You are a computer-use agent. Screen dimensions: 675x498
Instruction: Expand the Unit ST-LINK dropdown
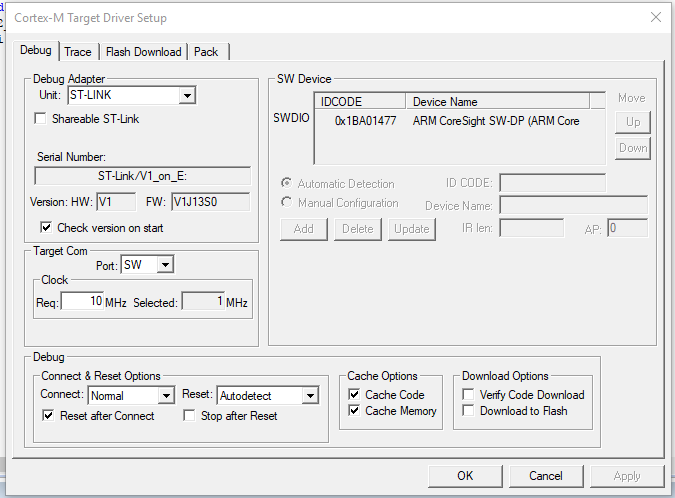tap(187, 95)
